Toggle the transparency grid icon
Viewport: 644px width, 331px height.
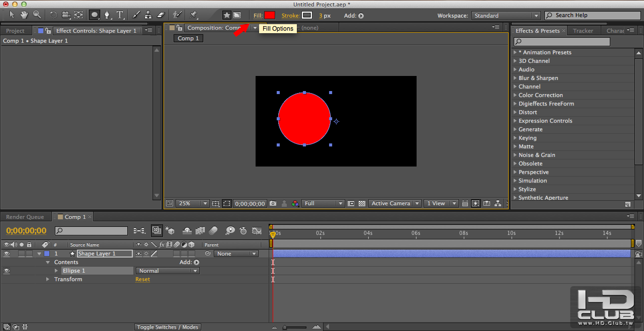(362, 204)
